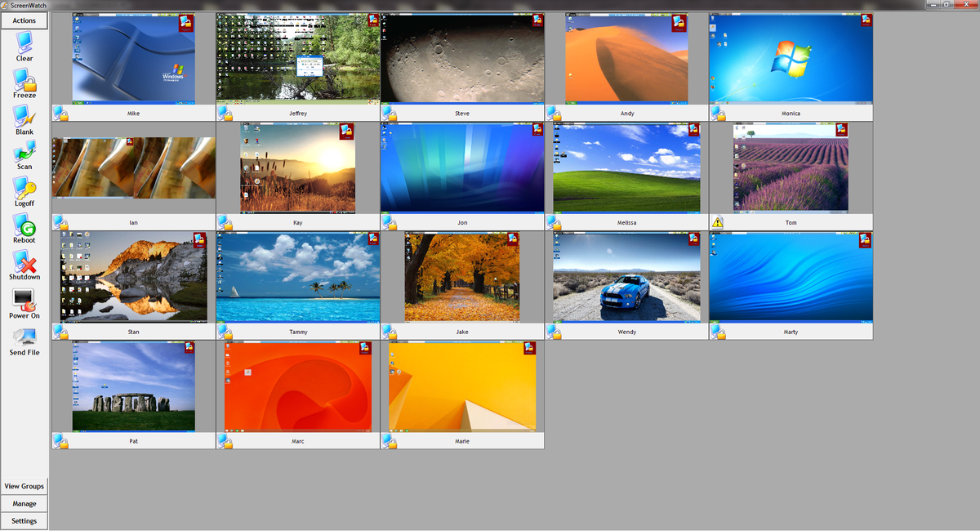980x531 pixels.
Task: Open View Groups panel
Action: coord(24,486)
